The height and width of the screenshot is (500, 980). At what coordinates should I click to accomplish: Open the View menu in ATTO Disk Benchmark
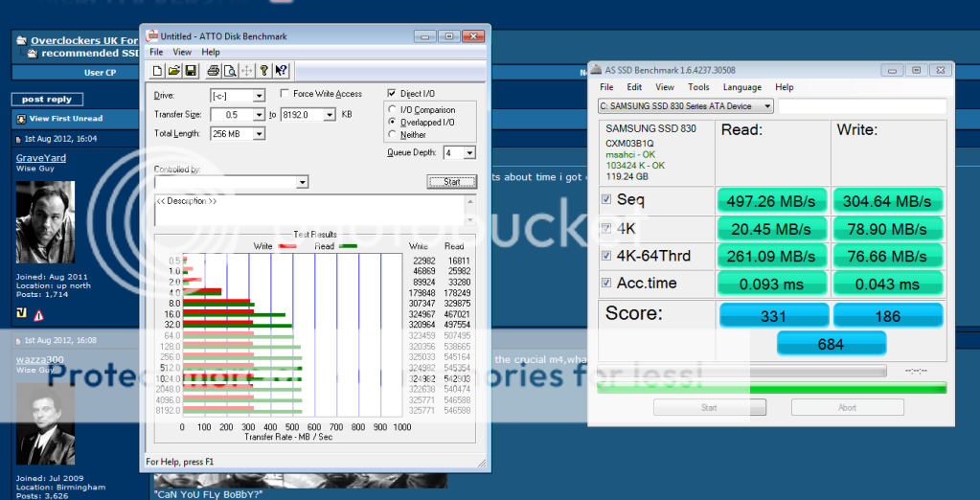click(x=182, y=52)
